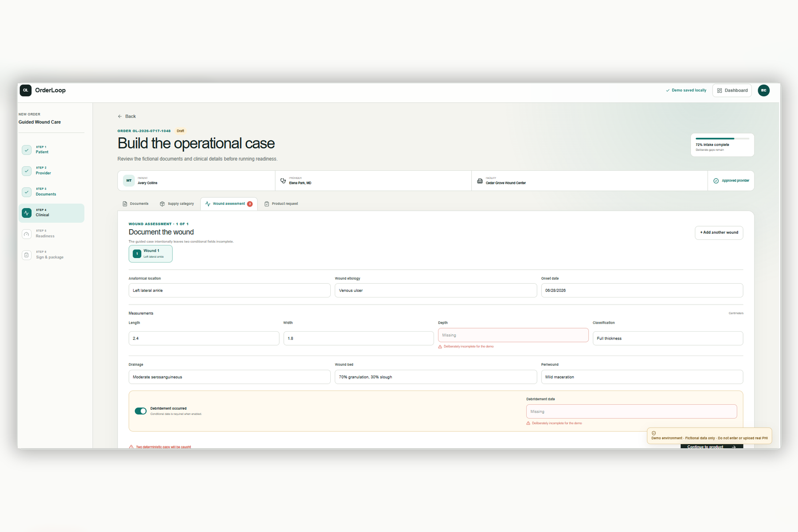Open Step 6 Sign & package icon
The height and width of the screenshot is (532, 798).
coord(27,255)
